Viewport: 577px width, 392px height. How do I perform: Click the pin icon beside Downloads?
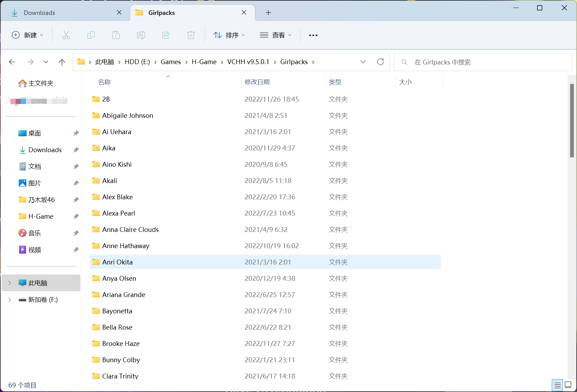[x=76, y=150]
